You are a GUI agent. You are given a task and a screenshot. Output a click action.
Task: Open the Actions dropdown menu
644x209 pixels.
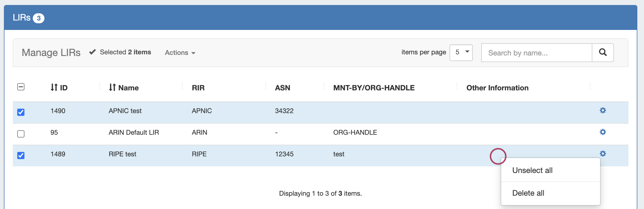coord(180,53)
